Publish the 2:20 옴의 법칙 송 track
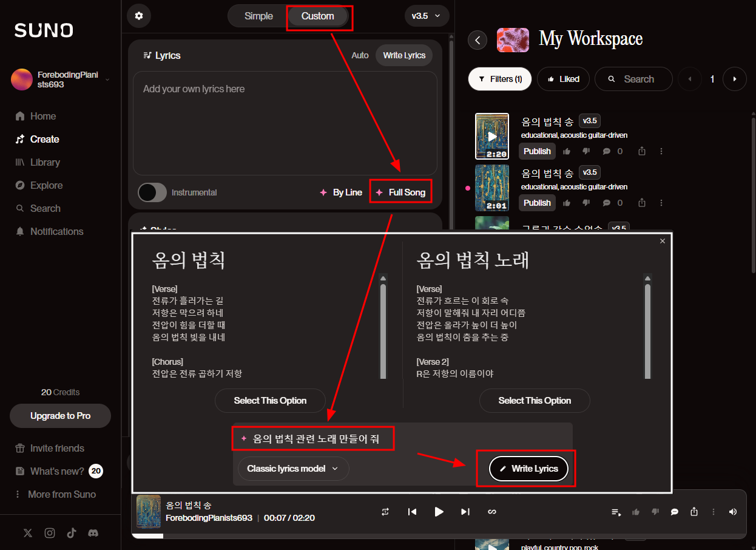This screenshot has height=550, width=756. [537, 151]
